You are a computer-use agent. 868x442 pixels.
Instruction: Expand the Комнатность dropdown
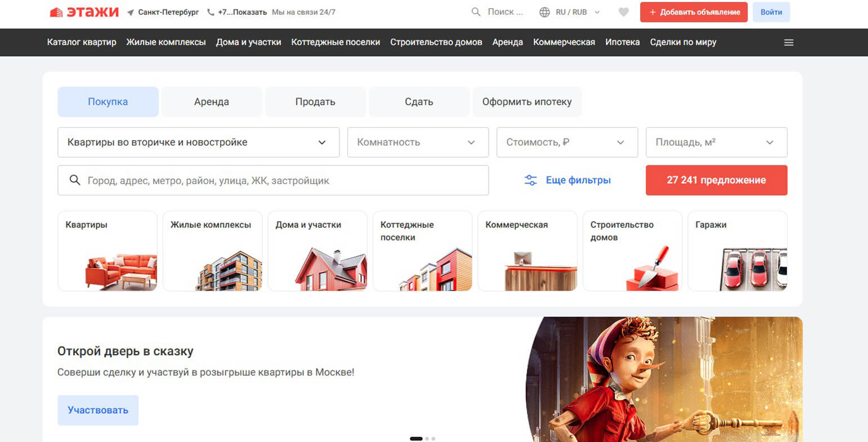point(418,142)
